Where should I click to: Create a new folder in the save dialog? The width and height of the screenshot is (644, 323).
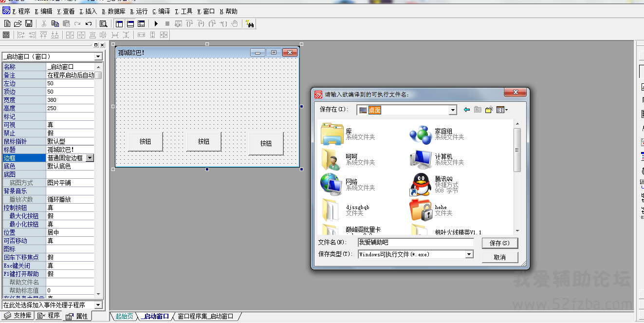pos(489,110)
